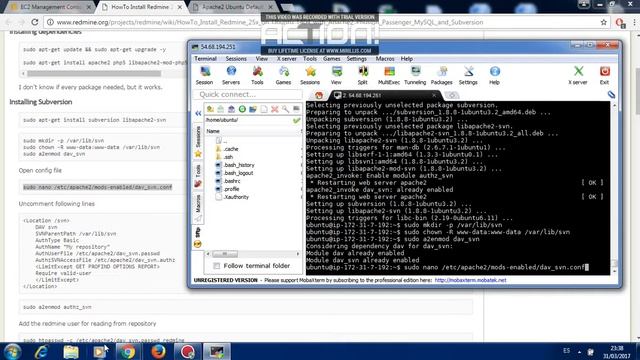Open the Tools vertical sidebar tab
Viewport: 640px width, 360px height.
coord(198,176)
